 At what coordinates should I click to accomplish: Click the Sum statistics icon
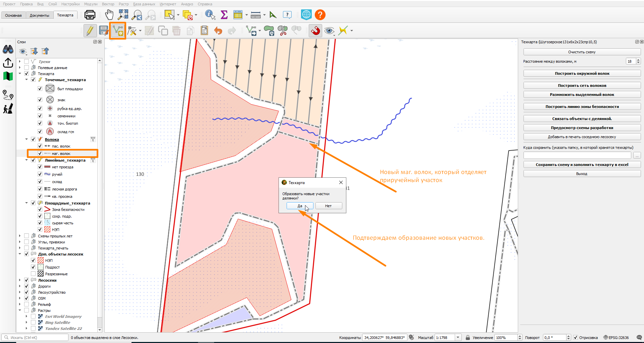[x=224, y=15]
